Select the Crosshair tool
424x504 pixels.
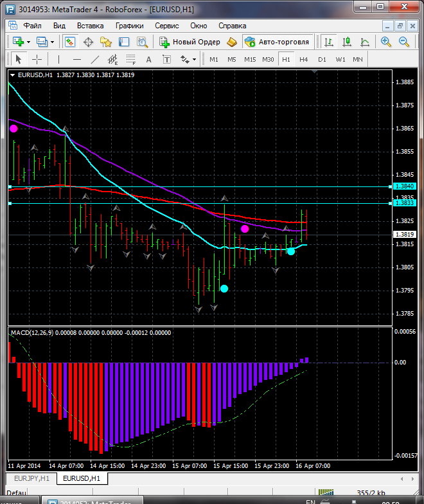(x=37, y=59)
